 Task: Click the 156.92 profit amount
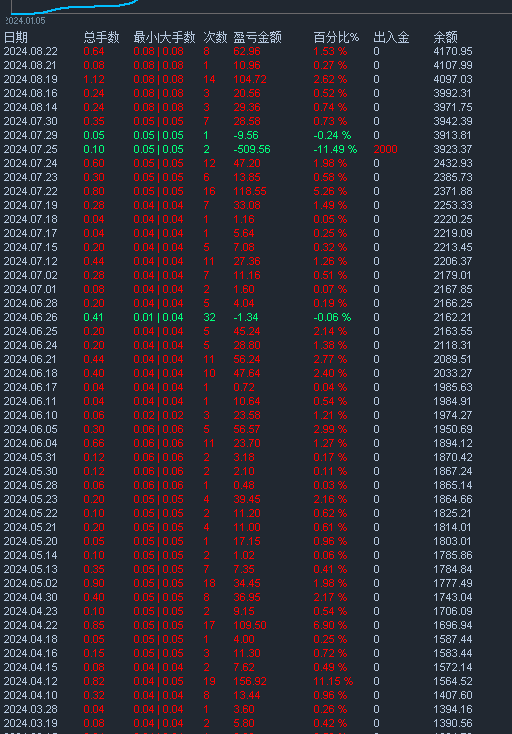pos(249,681)
